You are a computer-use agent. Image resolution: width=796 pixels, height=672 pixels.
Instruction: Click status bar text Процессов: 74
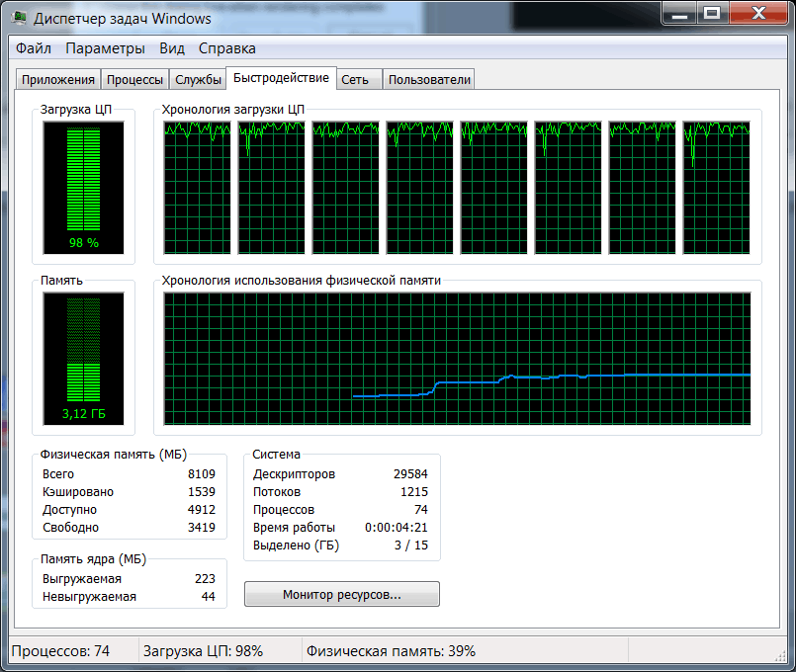60,651
